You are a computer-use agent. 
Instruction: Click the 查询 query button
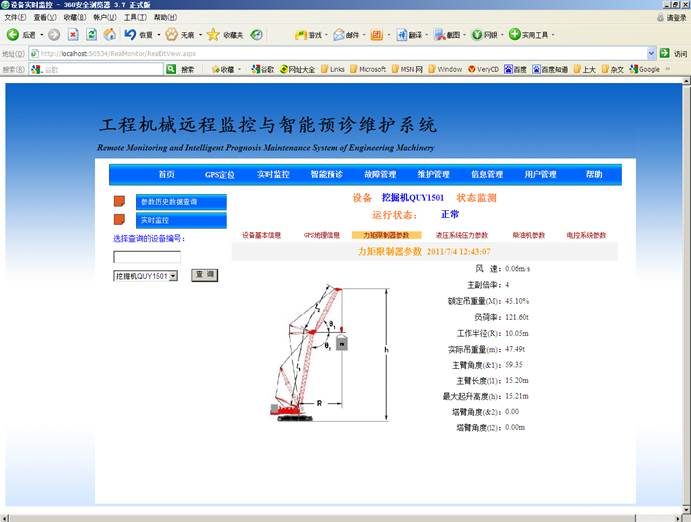[205, 275]
